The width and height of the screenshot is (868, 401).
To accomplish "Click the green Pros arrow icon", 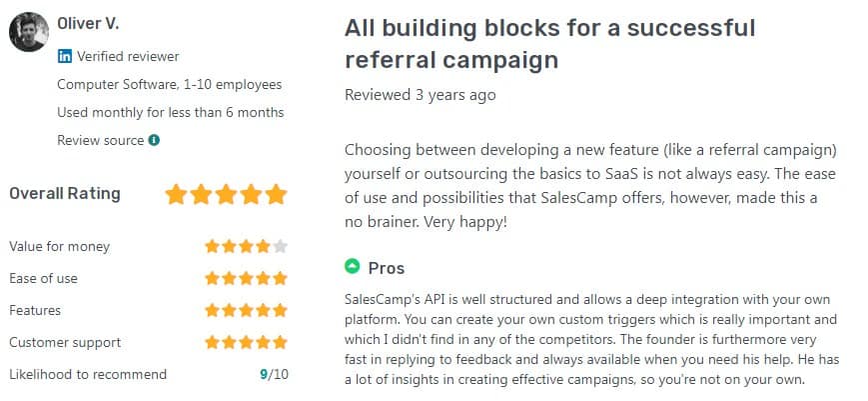I will (x=352, y=267).
